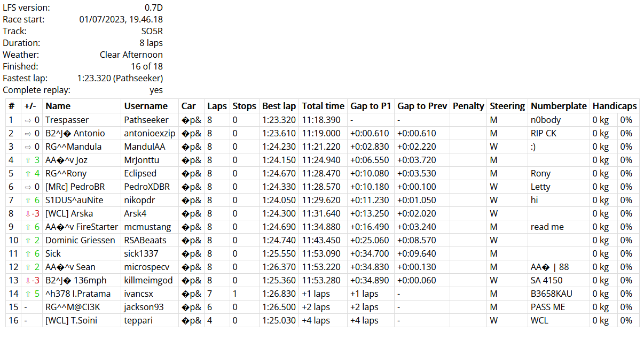644x339 pixels.
Task: Click the green up arrow in I.Pratama's row
Action: pyautogui.click(x=28, y=294)
